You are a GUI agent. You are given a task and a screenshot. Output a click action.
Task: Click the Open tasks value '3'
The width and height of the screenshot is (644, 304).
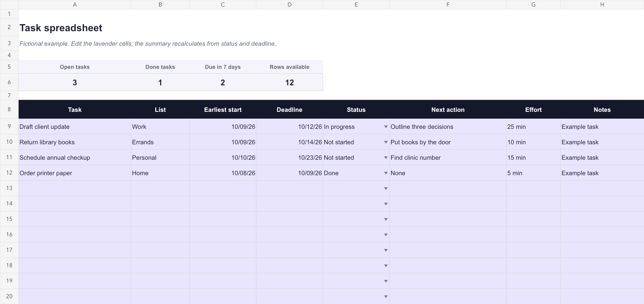tap(75, 82)
